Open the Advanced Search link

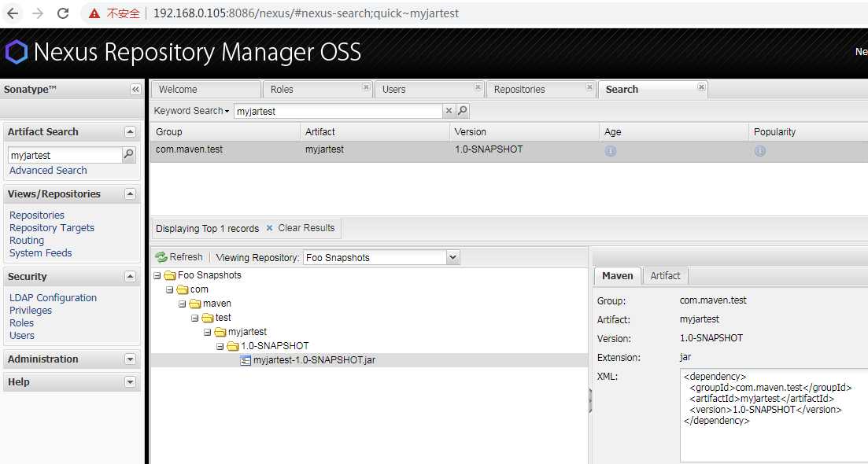(x=48, y=171)
